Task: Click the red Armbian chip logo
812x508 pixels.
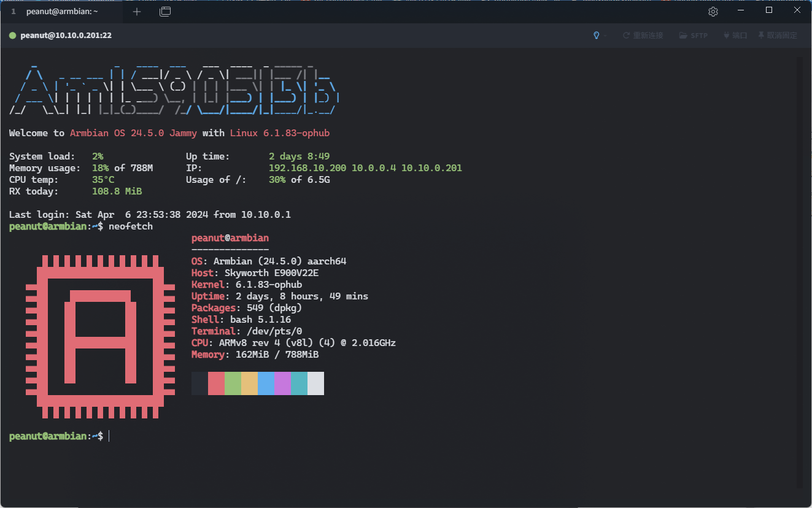Action: point(100,337)
